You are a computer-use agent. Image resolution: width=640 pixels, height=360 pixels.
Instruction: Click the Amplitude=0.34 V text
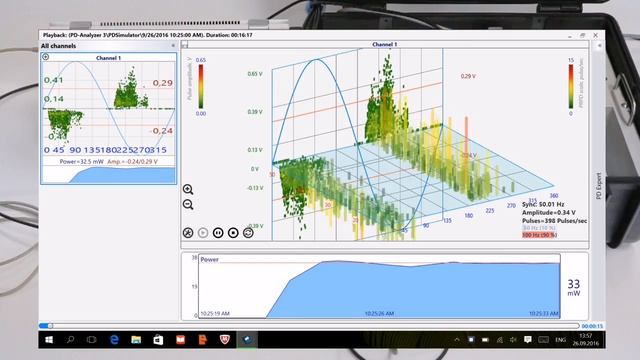(x=549, y=213)
